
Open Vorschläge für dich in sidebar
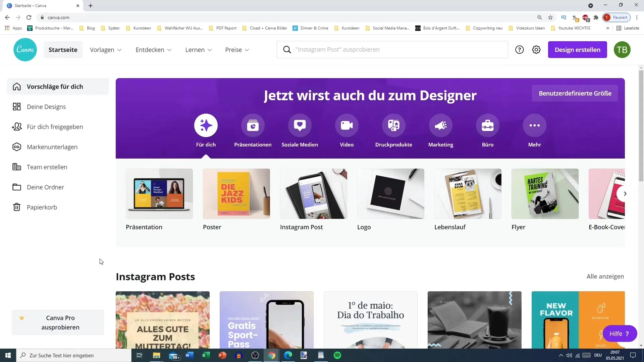[x=58, y=86]
